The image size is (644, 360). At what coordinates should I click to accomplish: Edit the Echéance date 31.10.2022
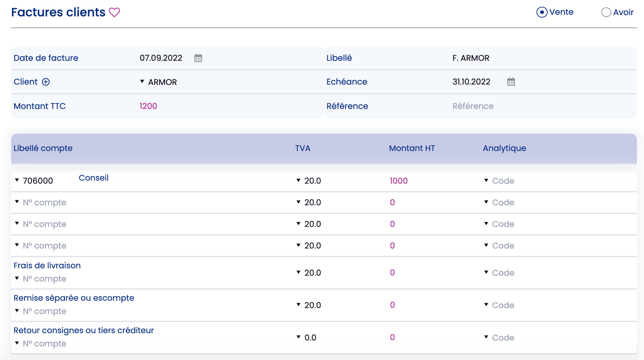point(471,82)
